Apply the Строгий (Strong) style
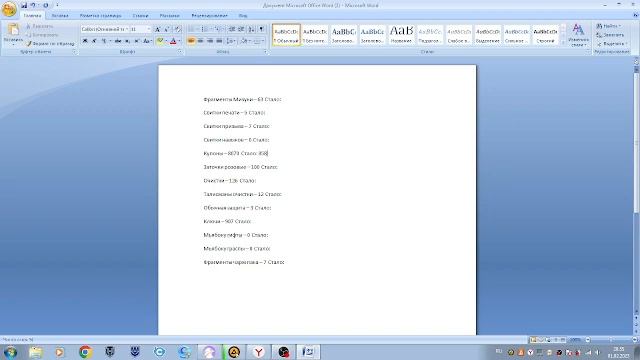 pyautogui.click(x=545, y=34)
